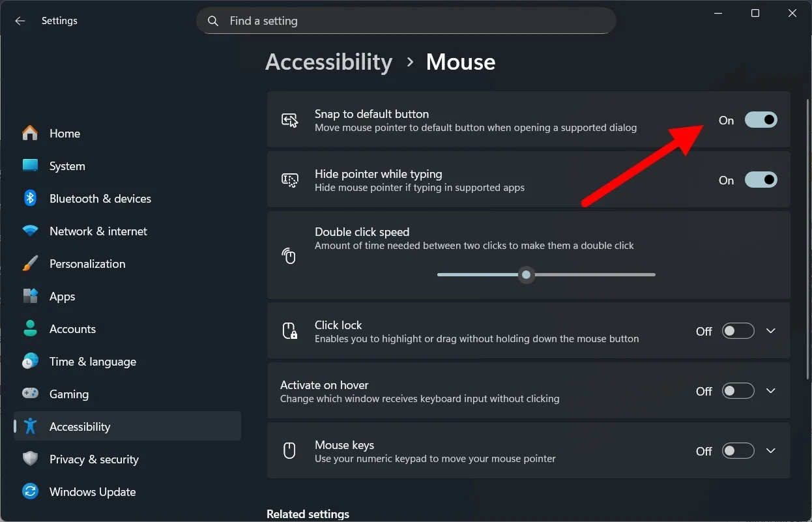Disable Hide pointer while typing
This screenshot has height=522, width=812.
point(761,180)
